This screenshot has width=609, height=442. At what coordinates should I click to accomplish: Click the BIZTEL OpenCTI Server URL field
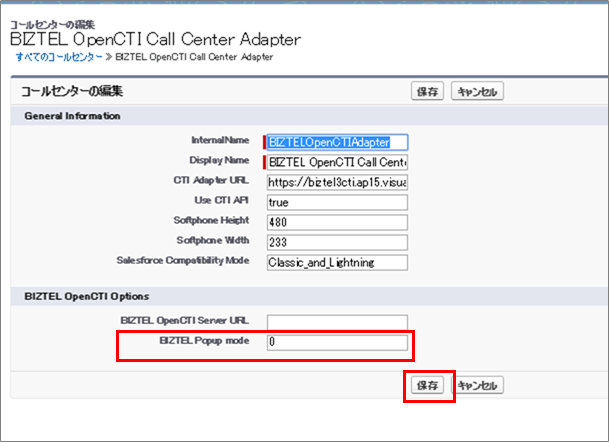click(x=337, y=322)
